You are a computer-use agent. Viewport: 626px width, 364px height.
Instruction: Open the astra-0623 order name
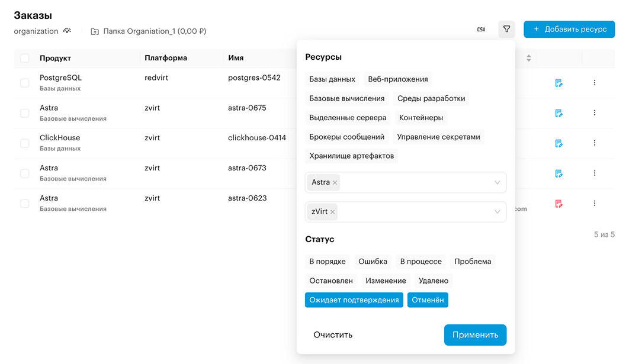tap(247, 198)
